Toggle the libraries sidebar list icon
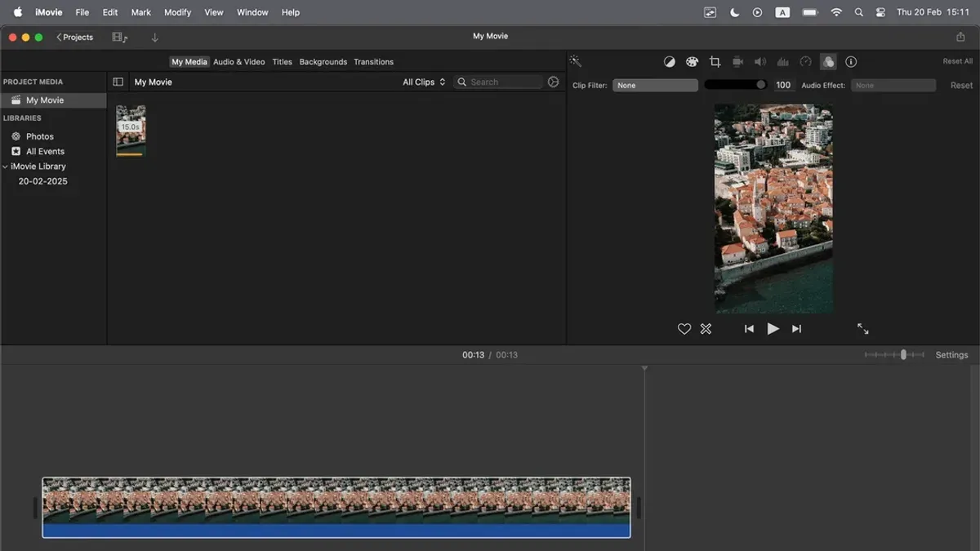Image resolution: width=980 pixels, height=551 pixels. click(x=118, y=82)
